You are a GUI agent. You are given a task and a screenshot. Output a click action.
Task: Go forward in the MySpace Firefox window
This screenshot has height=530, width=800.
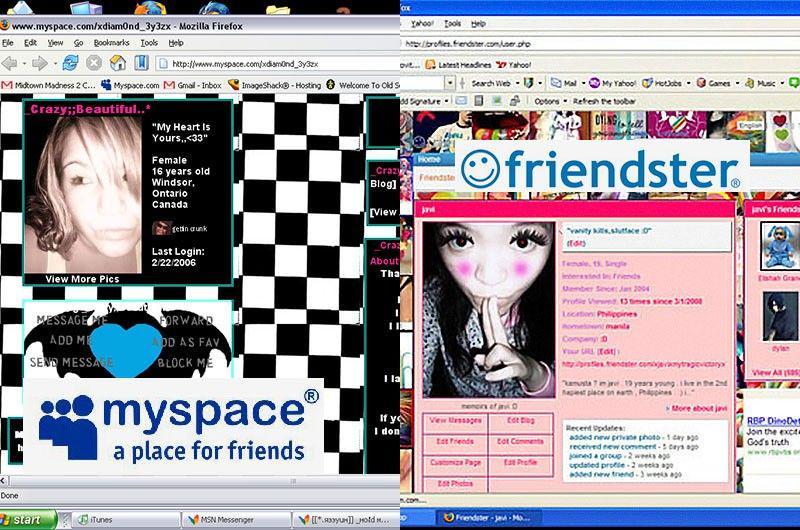point(39,64)
